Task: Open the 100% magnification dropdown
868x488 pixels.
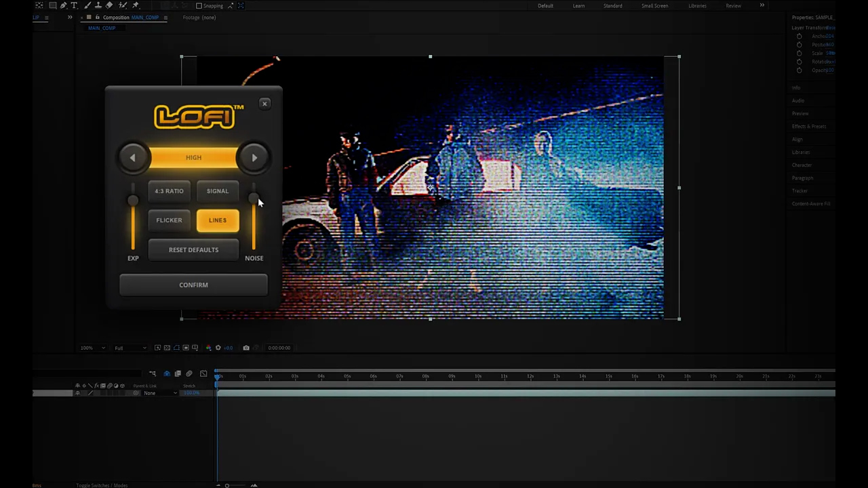Action: point(93,348)
